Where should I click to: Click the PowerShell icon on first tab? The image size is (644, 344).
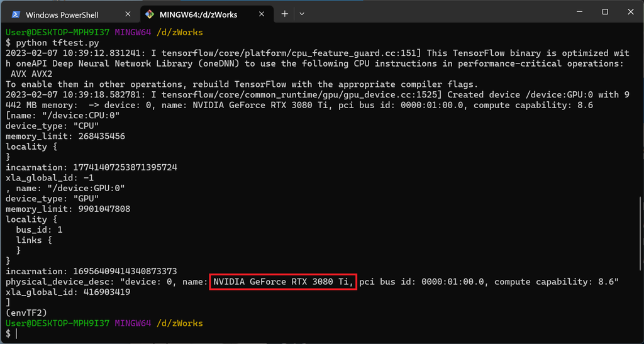pyautogui.click(x=16, y=14)
